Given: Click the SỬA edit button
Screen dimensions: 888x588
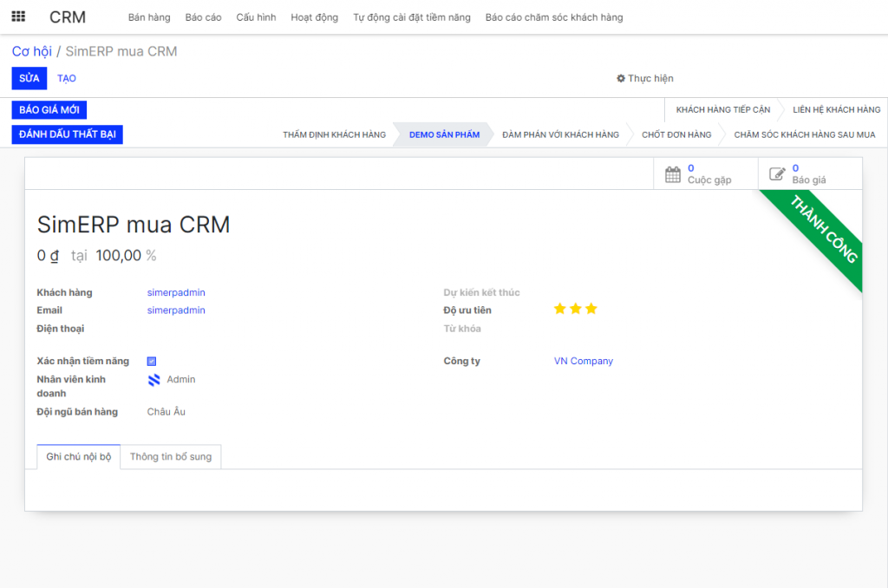Looking at the screenshot, I should coord(29,78).
